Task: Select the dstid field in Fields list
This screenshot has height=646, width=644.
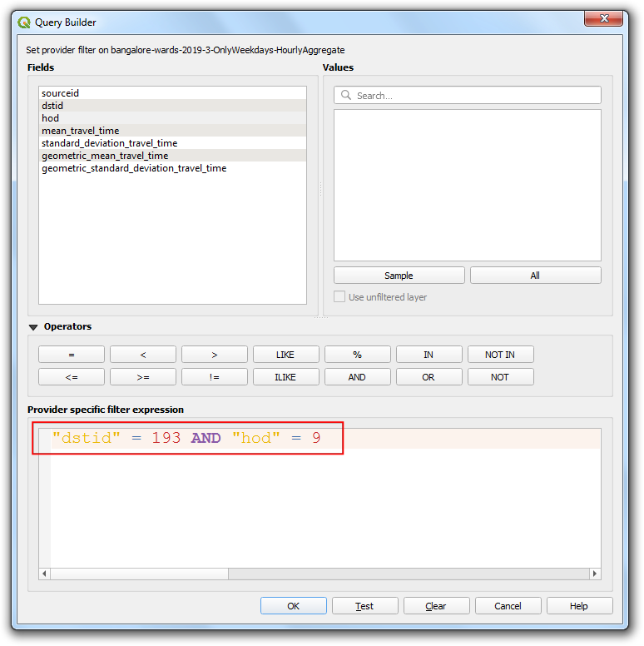Action: [52, 106]
